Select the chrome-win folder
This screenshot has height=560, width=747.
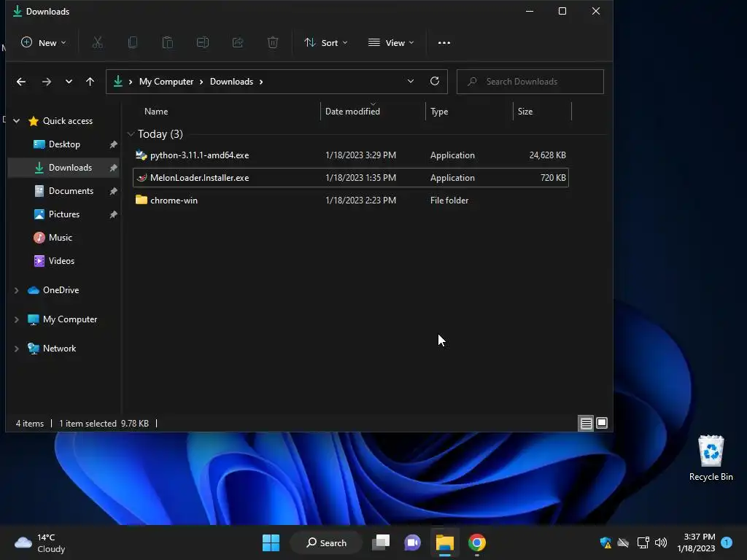tap(351, 201)
